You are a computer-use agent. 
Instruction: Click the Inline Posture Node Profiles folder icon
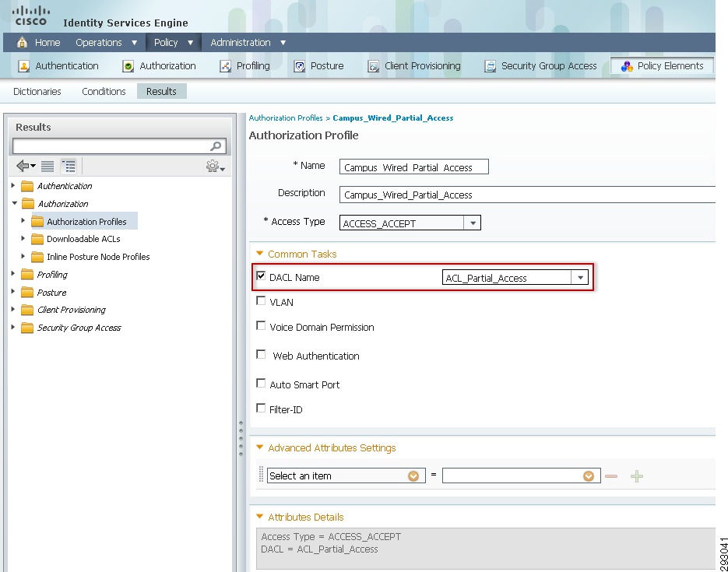[x=37, y=257]
